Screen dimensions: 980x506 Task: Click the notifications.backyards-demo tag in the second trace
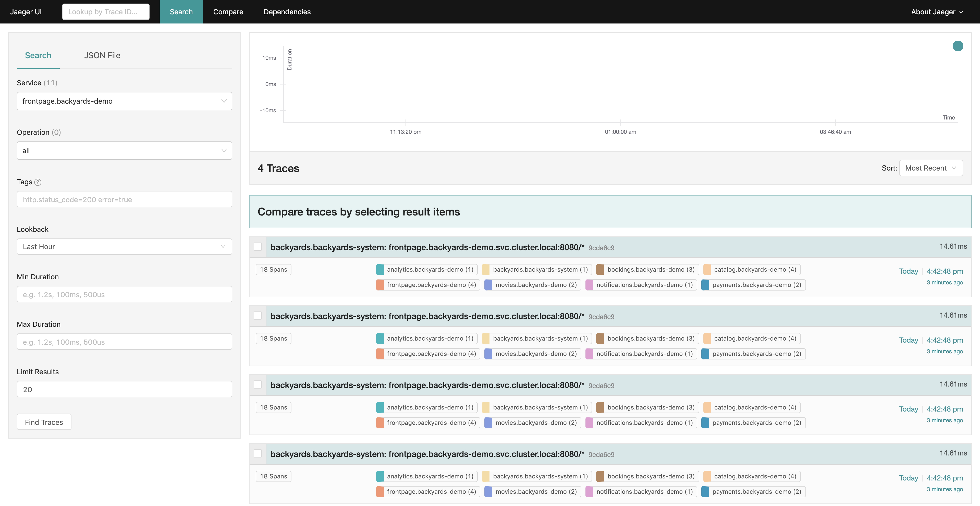[x=641, y=354]
